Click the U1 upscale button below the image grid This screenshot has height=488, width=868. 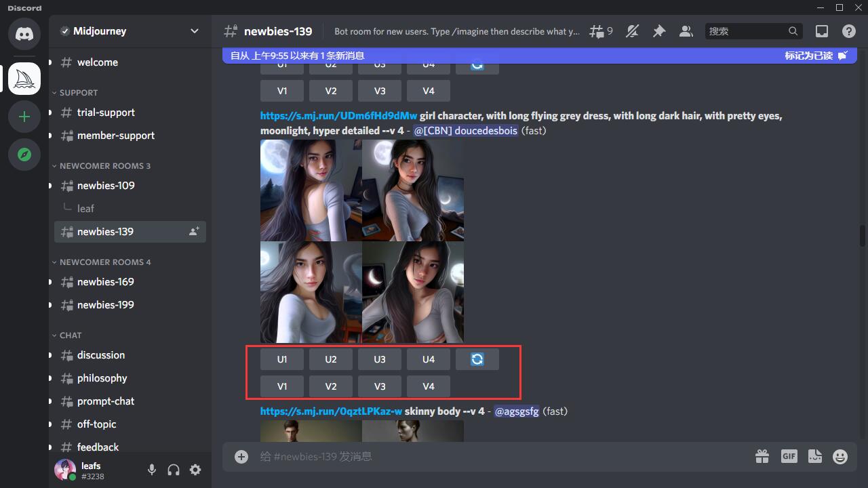click(x=282, y=359)
